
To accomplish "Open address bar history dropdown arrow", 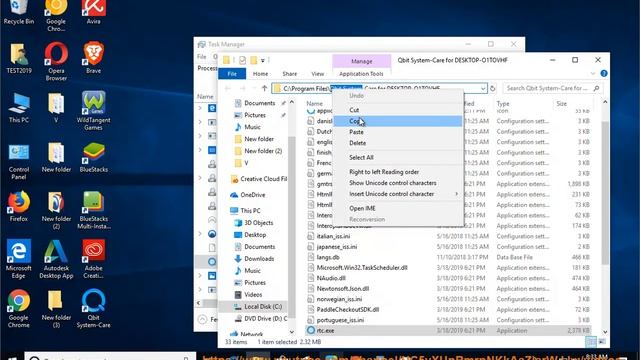I will (483, 88).
